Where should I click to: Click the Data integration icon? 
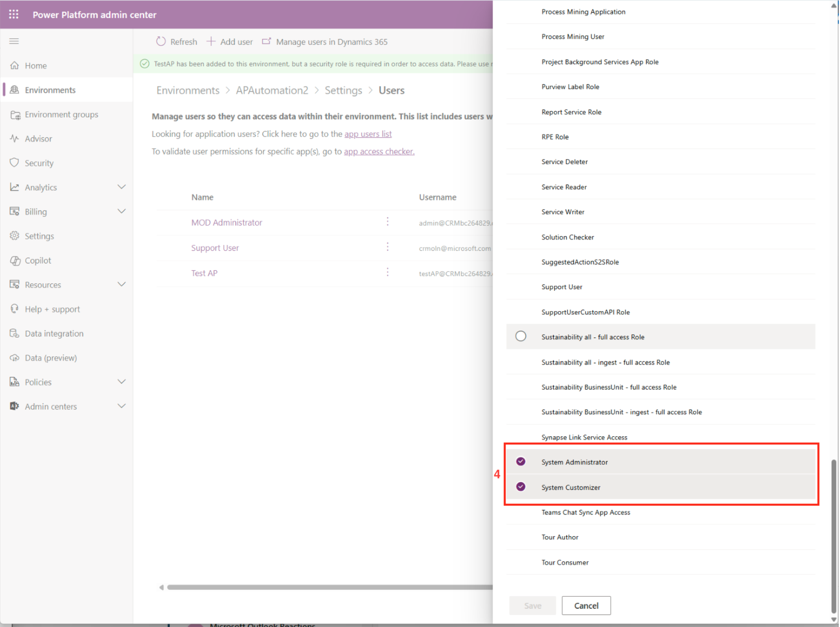15,333
